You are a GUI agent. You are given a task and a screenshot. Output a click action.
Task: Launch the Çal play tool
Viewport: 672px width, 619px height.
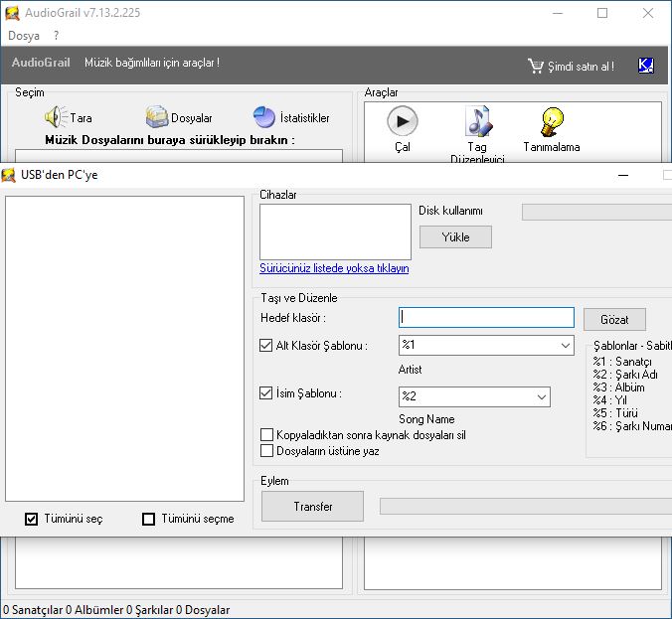403,121
